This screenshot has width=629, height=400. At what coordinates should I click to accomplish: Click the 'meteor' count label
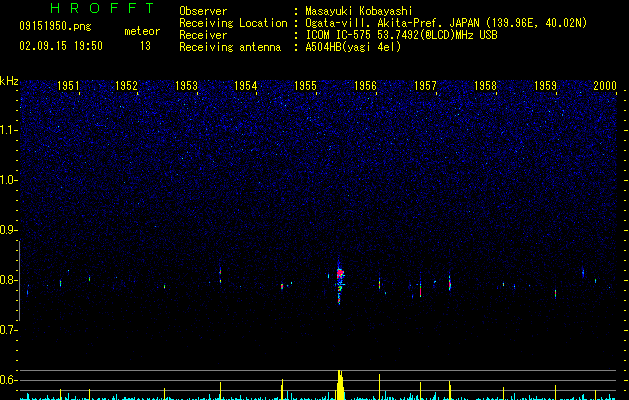pyautogui.click(x=142, y=31)
